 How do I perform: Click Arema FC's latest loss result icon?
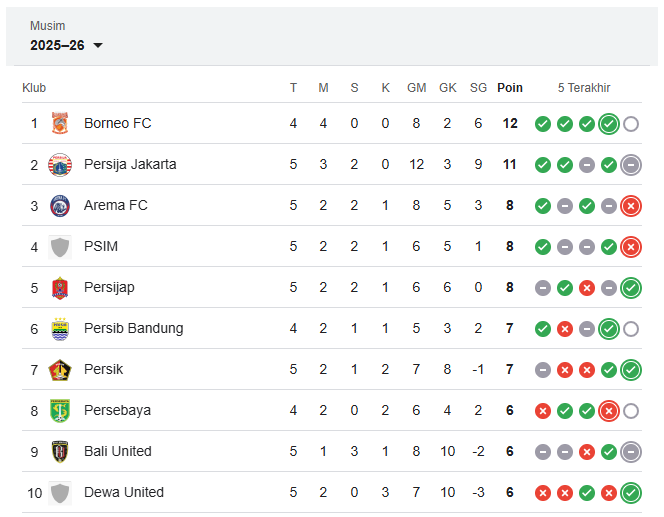[x=631, y=206]
